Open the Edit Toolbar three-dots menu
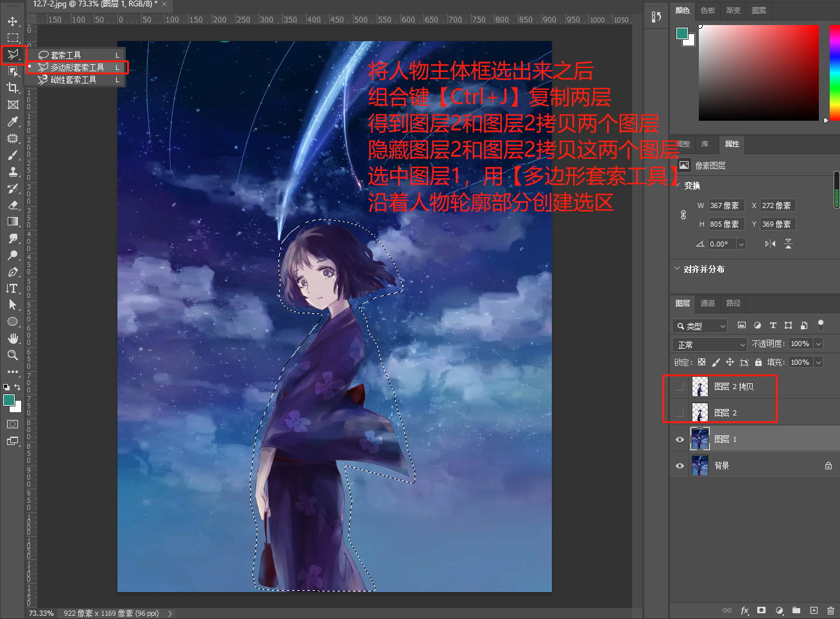 point(12,372)
